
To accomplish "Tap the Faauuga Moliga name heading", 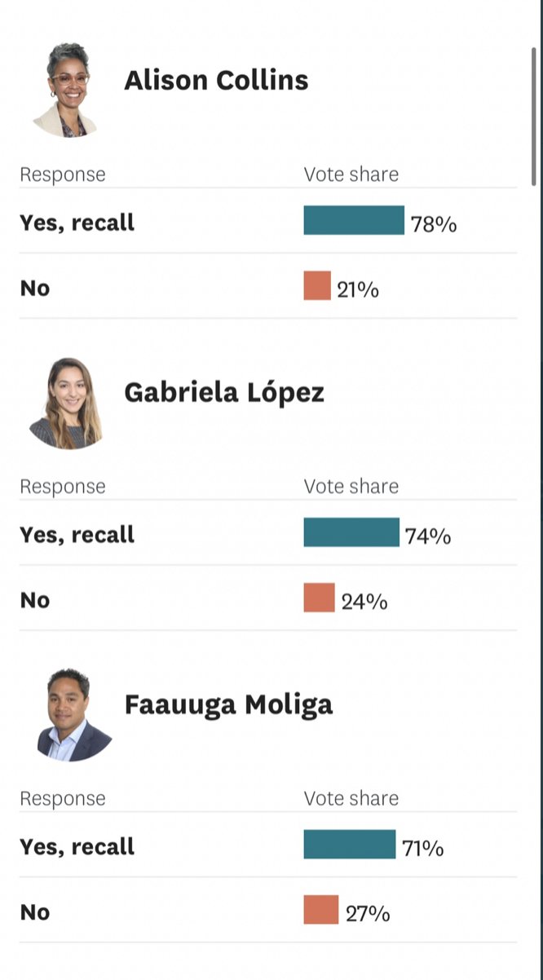I will point(228,704).
